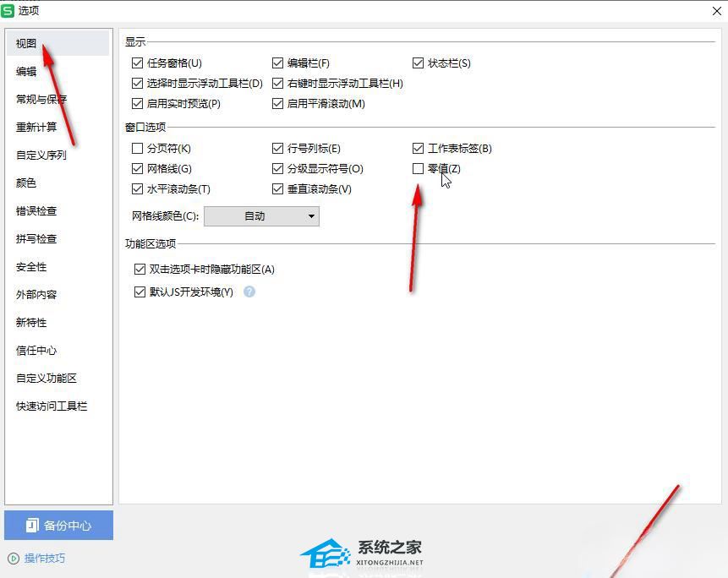The height and width of the screenshot is (578, 728).
Task: Select the 颜色 category
Action: pos(58,183)
